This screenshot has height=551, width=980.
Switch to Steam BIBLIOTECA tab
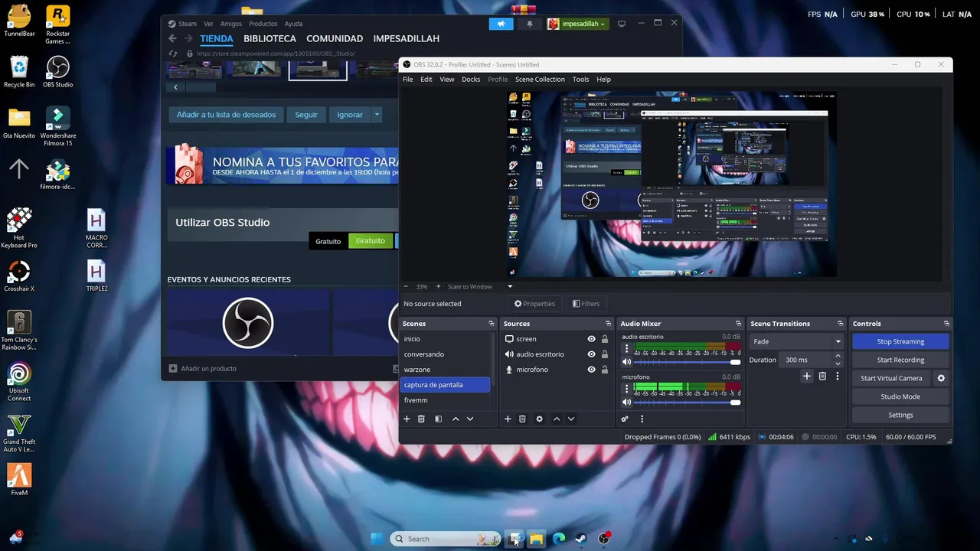269,38
